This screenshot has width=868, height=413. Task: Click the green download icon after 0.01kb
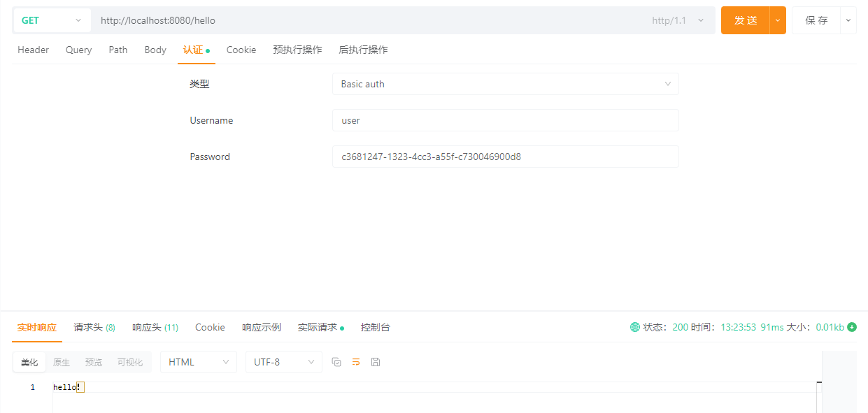[852, 327]
